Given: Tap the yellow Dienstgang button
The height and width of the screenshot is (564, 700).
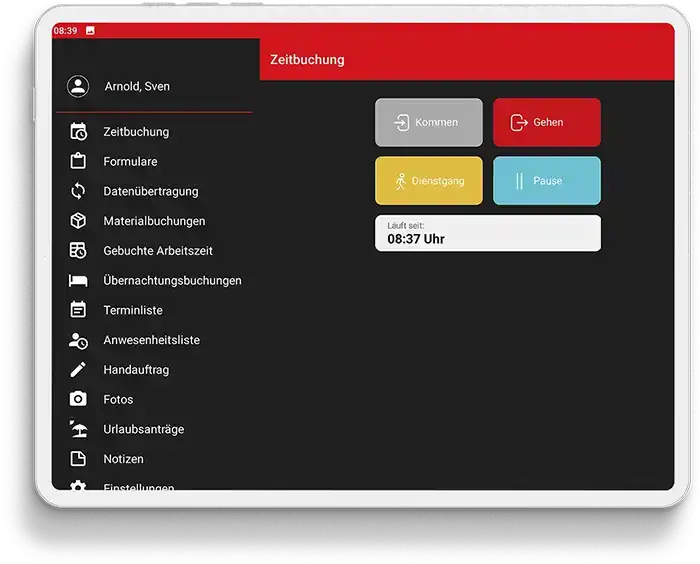Looking at the screenshot, I should click(428, 181).
